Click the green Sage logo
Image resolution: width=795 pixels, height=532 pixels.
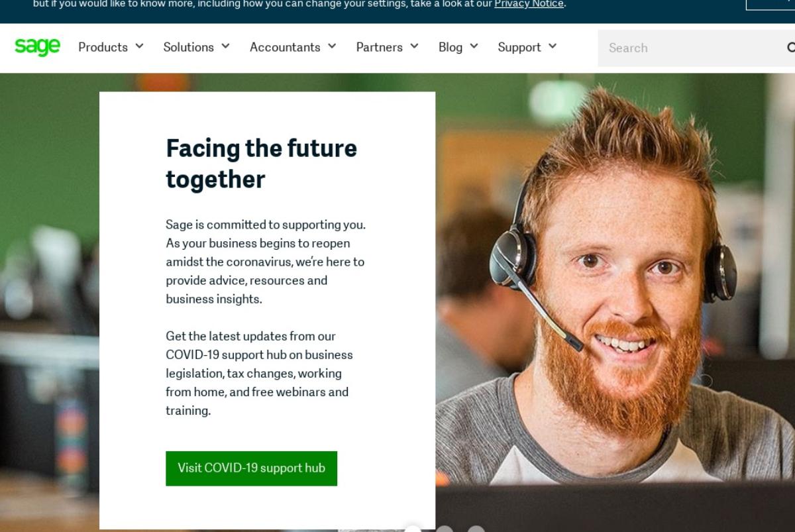pyautogui.click(x=37, y=46)
